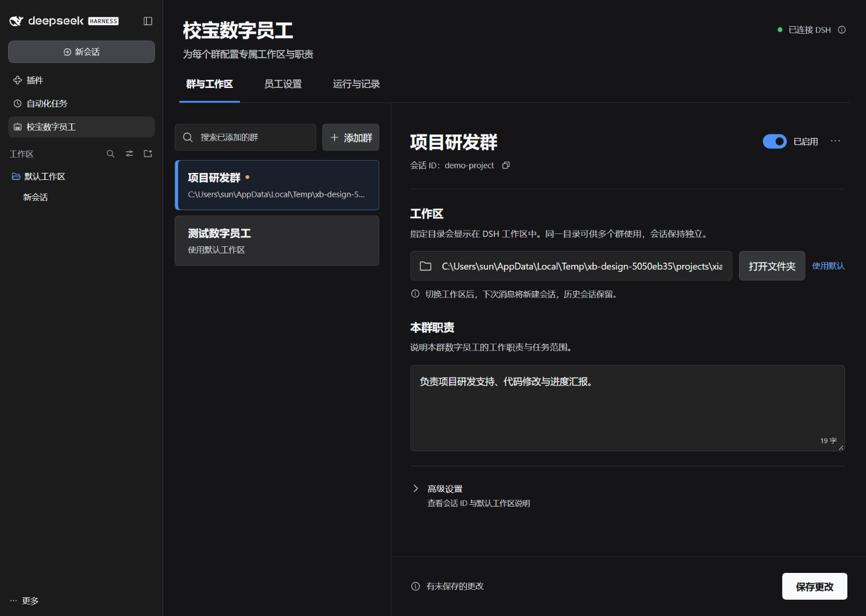Select 校宝数字员工 in the sidebar

click(x=82, y=127)
